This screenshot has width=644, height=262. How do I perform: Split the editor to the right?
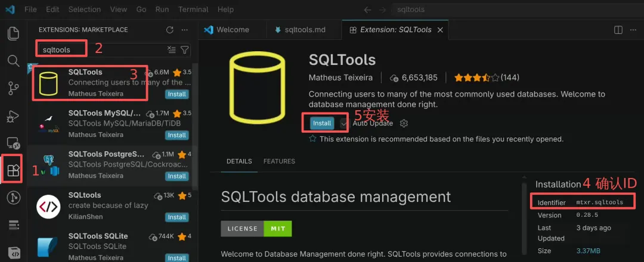[x=618, y=30]
